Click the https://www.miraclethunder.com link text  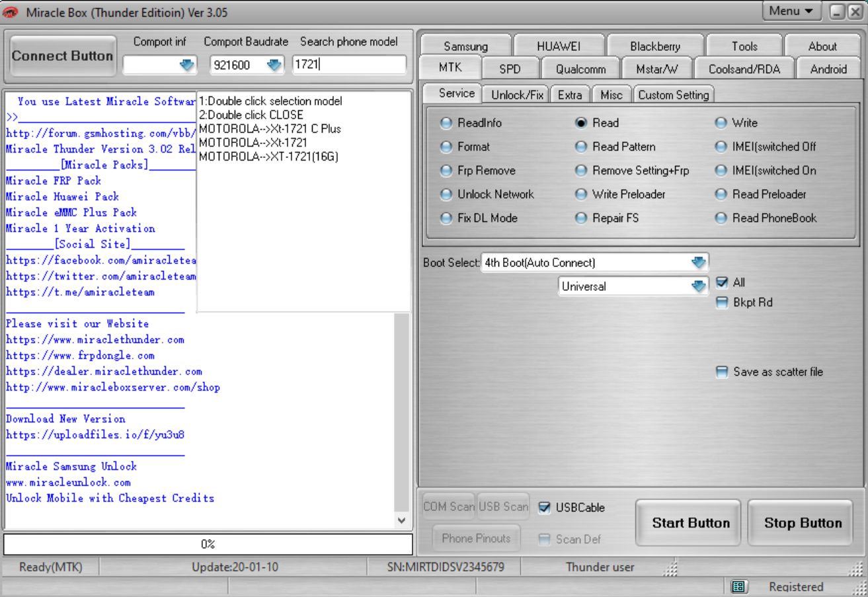(x=95, y=340)
